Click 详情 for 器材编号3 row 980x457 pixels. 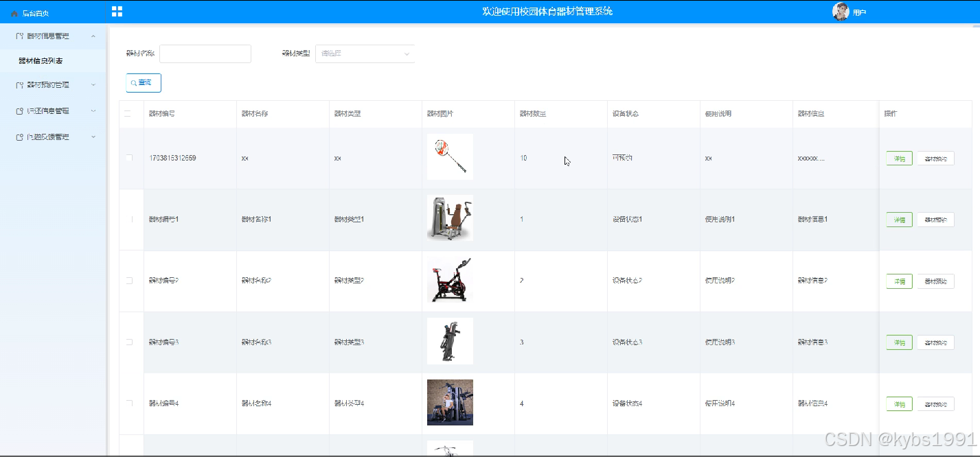tap(899, 342)
